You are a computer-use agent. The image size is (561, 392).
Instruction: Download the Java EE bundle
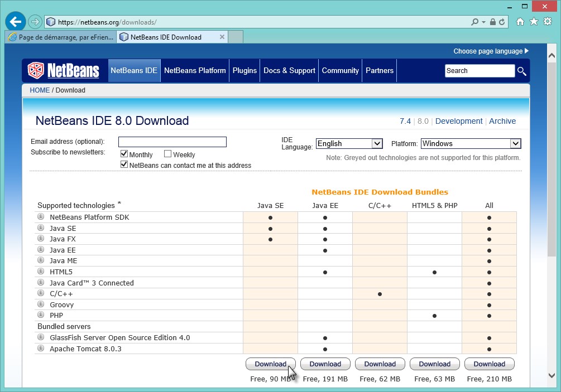[x=325, y=364]
